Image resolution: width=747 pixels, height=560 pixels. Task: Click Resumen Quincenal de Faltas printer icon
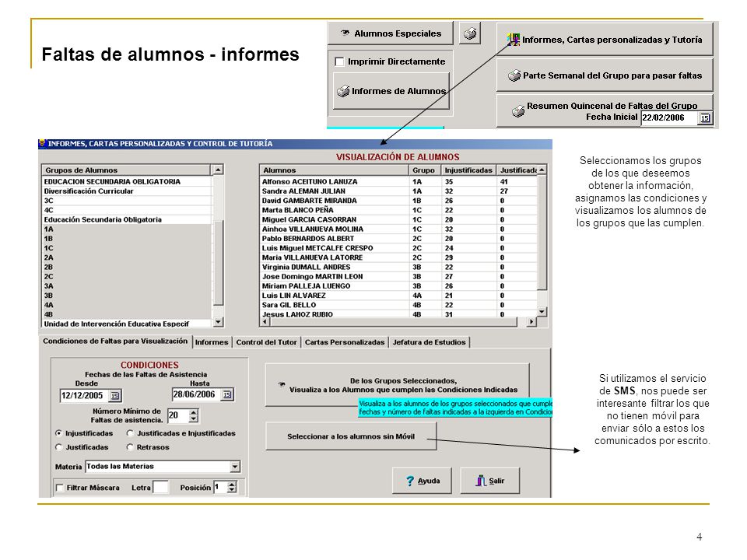pos(518,111)
